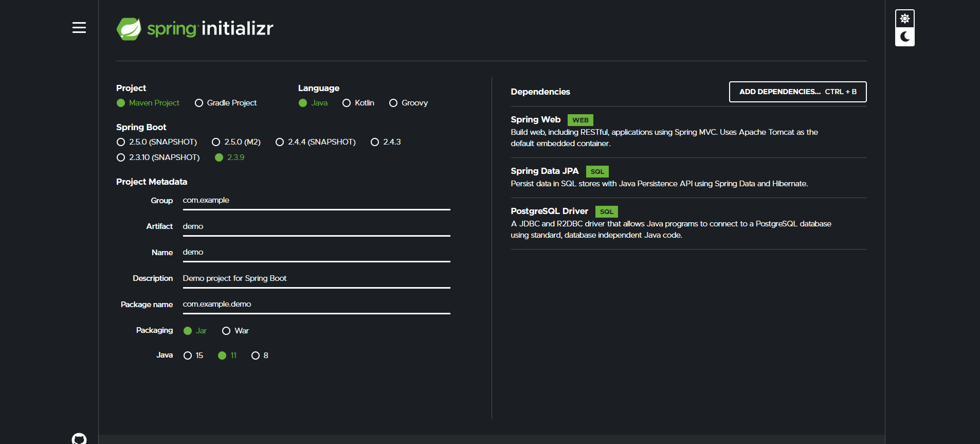Click the Spring Data JPA dependency title
Viewport: 980px width, 444px height.
click(x=545, y=171)
